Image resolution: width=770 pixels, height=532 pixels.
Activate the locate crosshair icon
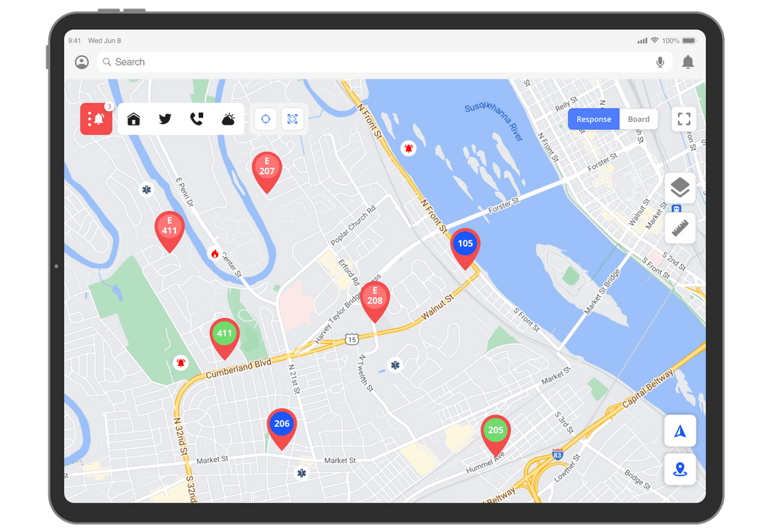(x=265, y=118)
